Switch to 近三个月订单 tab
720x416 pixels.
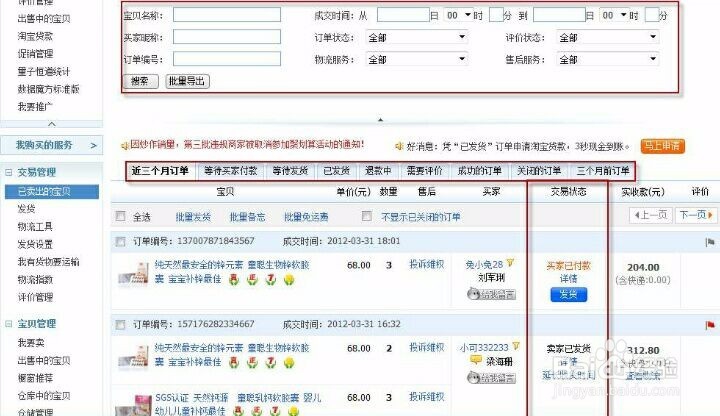pyautogui.click(x=160, y=171)
